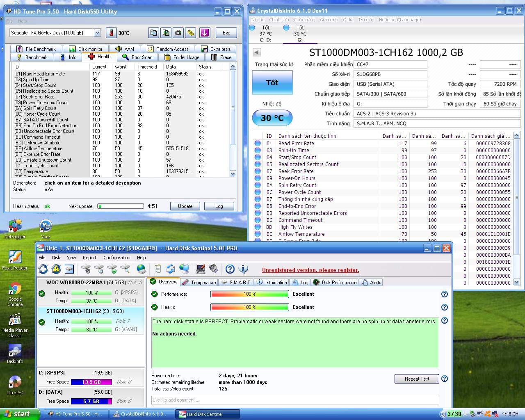Open UltraISO desktop icon
The width and height of the screenshot is (525, 420).
pyautogui.click(x=15, y=385)
